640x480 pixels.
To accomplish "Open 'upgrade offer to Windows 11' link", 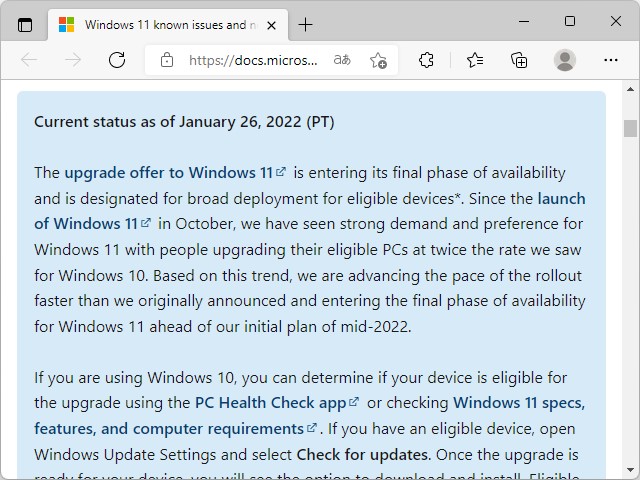I will (169, 173).
